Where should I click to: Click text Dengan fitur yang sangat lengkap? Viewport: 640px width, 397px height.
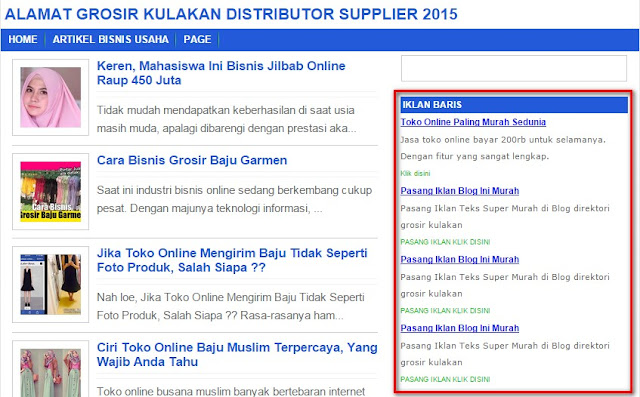[475, 156]
